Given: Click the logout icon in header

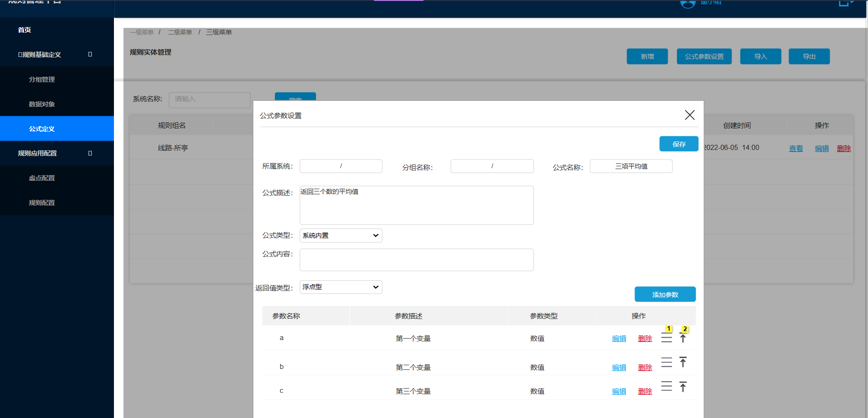Looking at the screenshot, I should pyautogui.click(x=846, y=3).
